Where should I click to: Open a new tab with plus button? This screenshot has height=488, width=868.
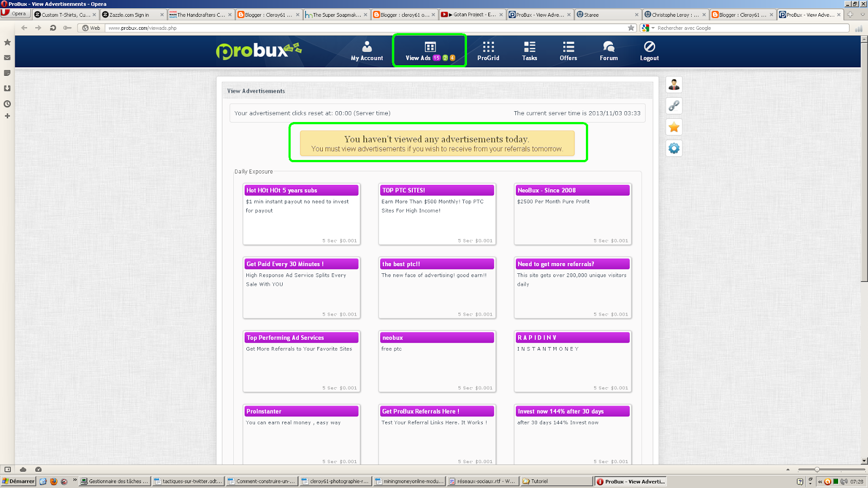point(850,15)
